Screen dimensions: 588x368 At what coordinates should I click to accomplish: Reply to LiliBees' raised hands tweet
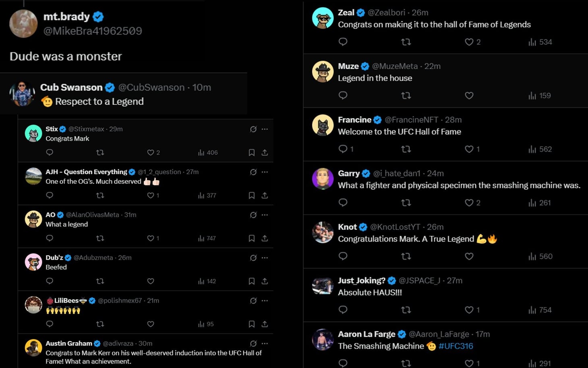(x=50, y=324)
